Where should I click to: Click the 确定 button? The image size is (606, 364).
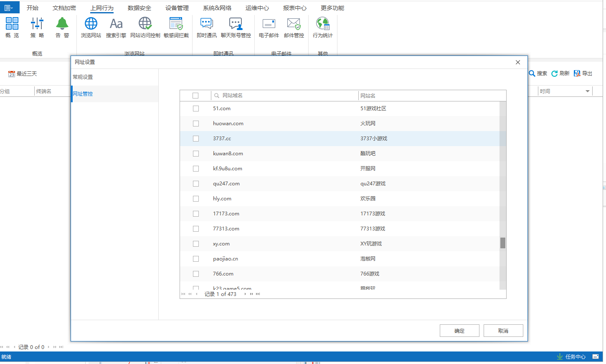tap(459, 331)
